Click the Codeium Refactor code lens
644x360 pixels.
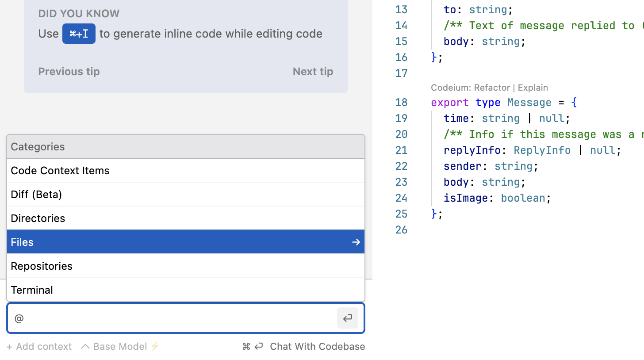pyautogui.click(x=491, y=88)
